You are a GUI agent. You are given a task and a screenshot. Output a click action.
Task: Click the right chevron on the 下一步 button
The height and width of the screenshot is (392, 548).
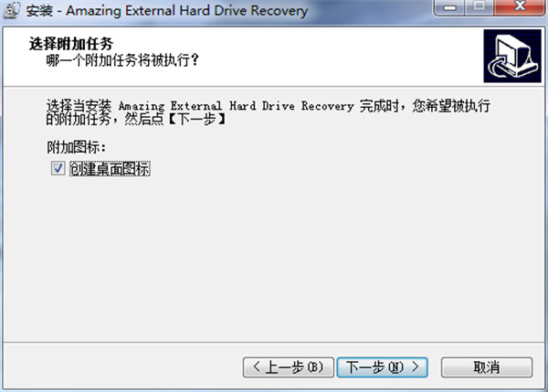click(416, 366)
